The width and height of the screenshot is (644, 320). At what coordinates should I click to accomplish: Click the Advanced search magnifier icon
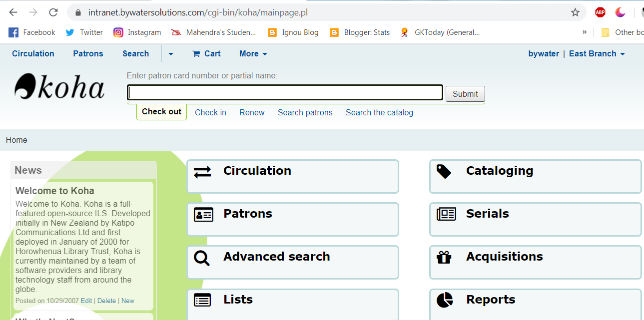[202, 258]
